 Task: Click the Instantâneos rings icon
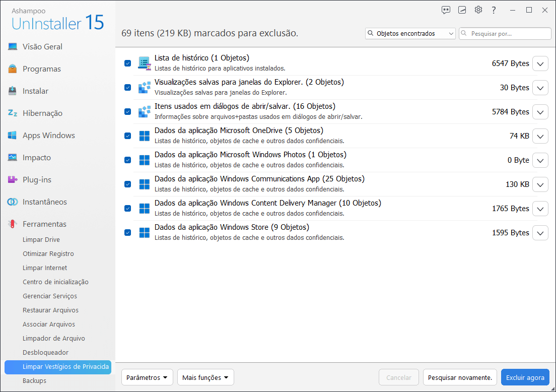click(x=13, y=202)
